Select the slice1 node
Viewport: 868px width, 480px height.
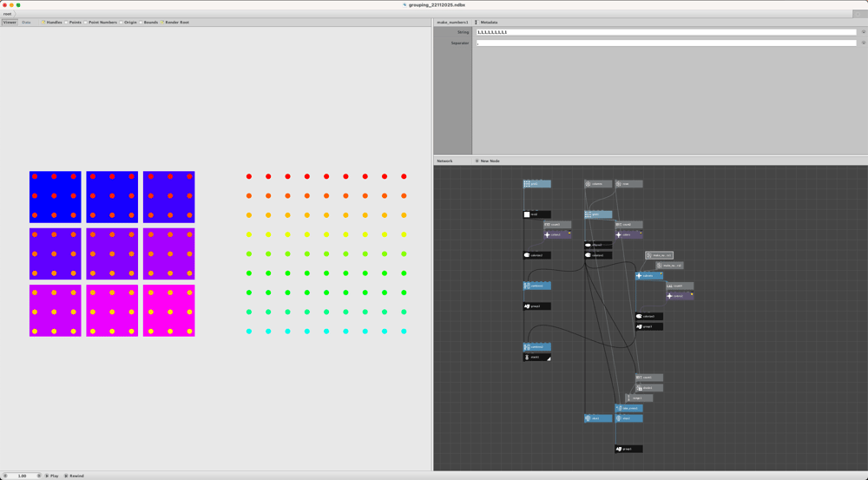[598, 418]
